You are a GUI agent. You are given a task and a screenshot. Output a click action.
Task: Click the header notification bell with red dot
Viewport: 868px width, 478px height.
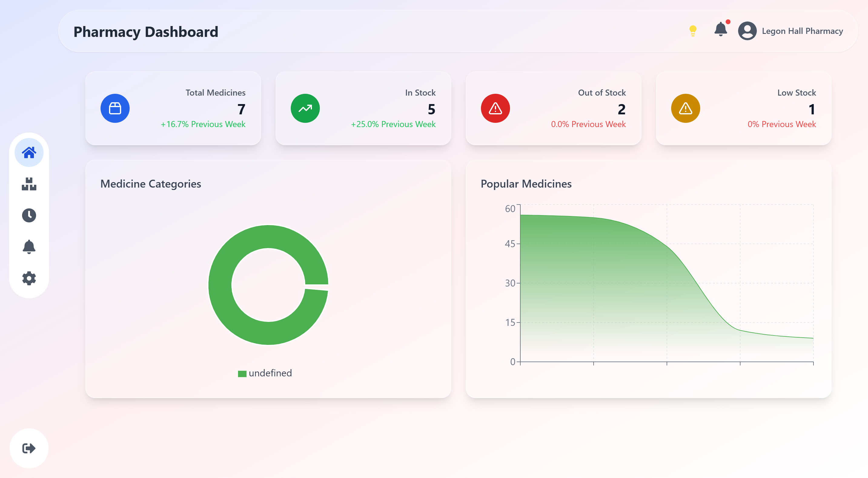coord(721,30)
